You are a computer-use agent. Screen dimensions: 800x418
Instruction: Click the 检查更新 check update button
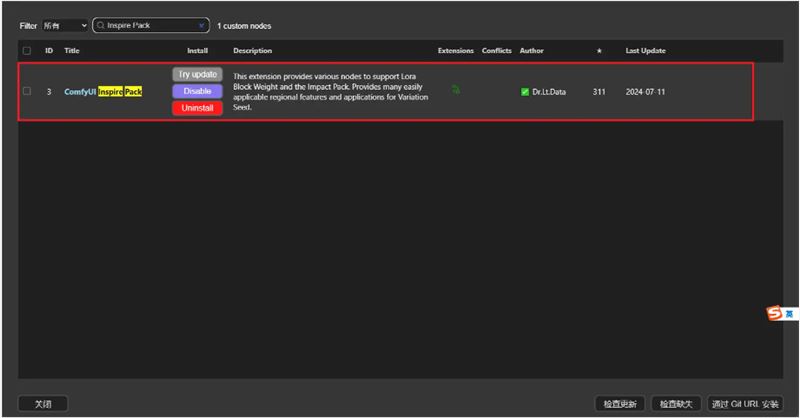[620, 404]
